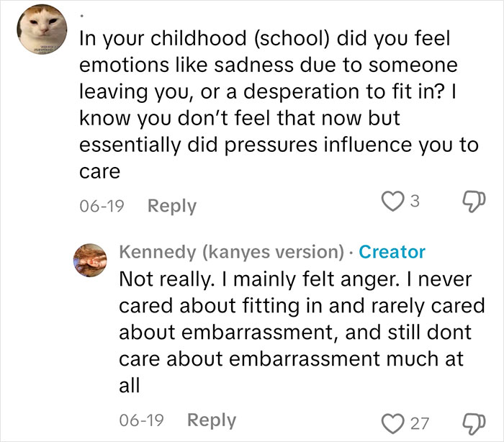504x442 pixels.
Task: Reply to Kennedy's creator comment
Action: (x=211, y=420)
